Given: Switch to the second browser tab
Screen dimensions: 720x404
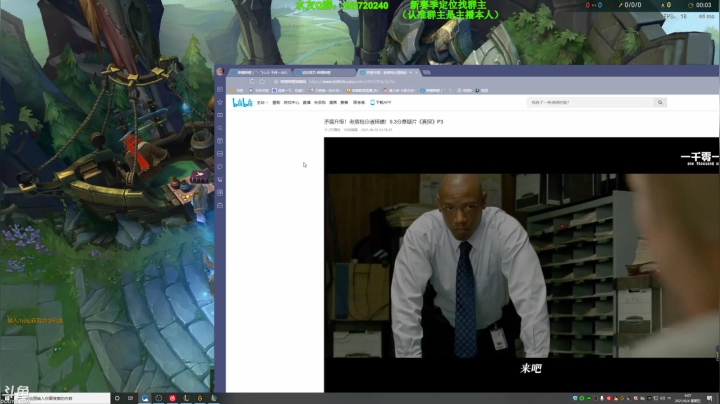Looking at the screenshot, I should pyautogui.click(x=324, y=72).
